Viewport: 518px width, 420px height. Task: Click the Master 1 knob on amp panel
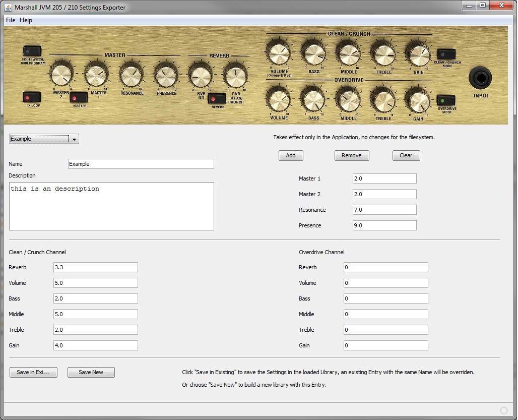[x=96, y=75]
